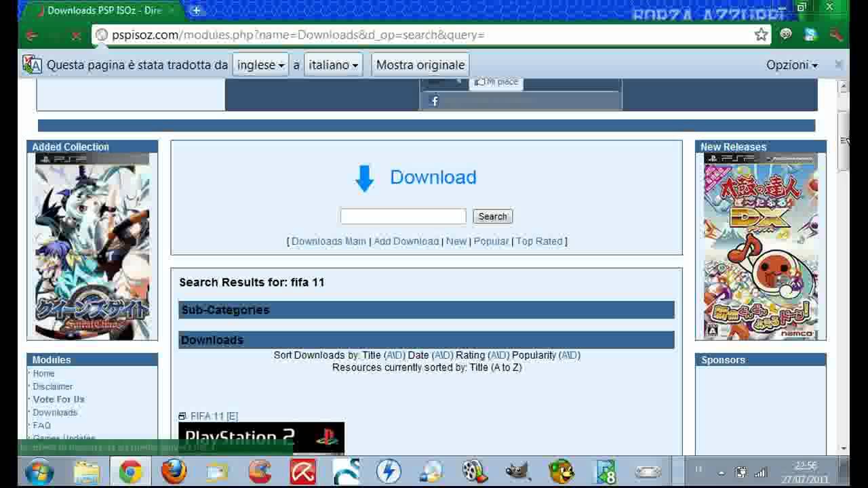Click the Mostra originale button

coord(420,65)
